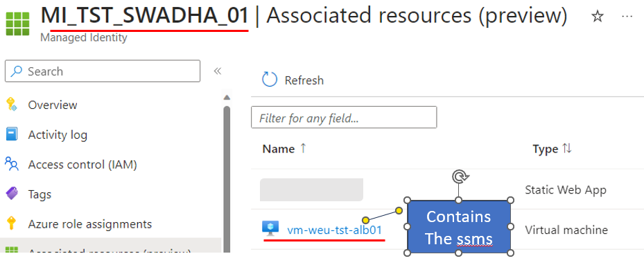Click the Filter for any field box
644x263 pixels.
(x=344, y=117)
